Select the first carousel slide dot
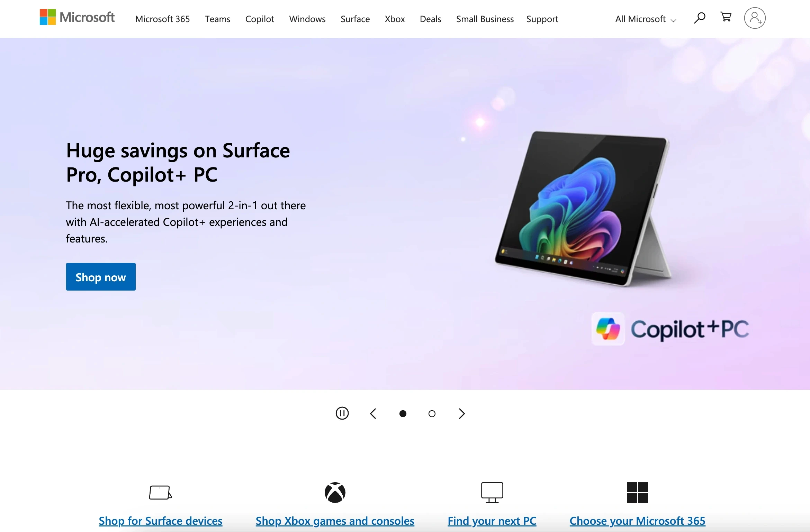This screenshot has width=810, height=532. click(x=403, y=414)
